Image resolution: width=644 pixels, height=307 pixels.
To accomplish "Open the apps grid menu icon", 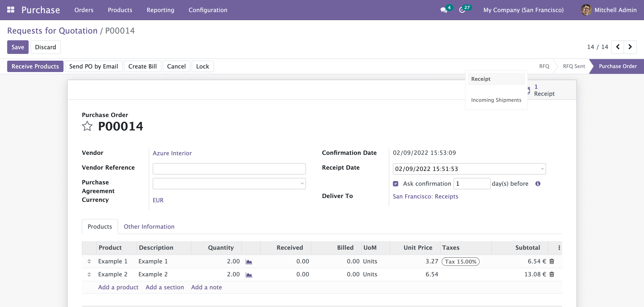I will (11, 10).
